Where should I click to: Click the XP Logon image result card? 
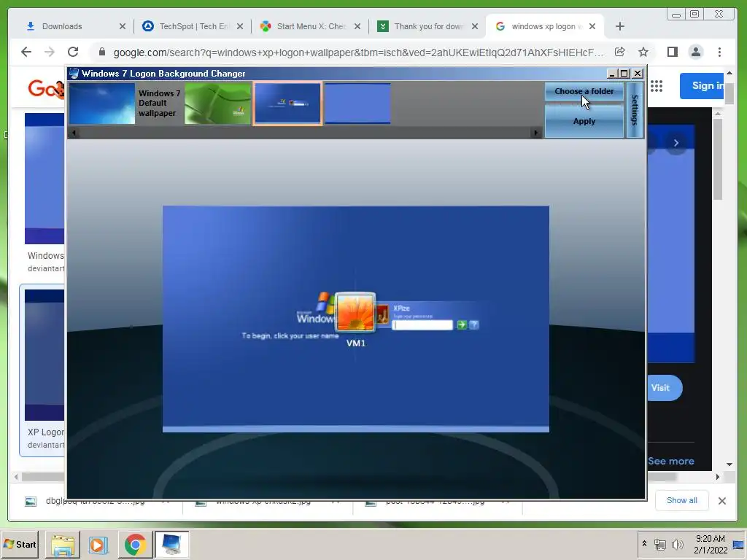pyautogui.click(x=43, y=370)
